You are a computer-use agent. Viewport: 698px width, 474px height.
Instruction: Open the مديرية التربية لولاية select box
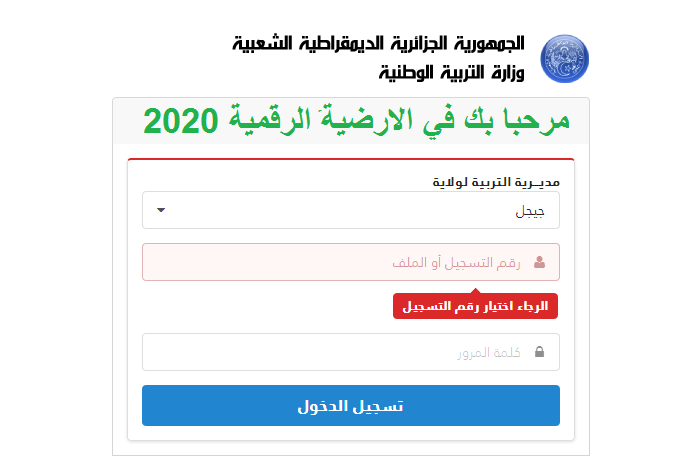(x=351, y=210)
